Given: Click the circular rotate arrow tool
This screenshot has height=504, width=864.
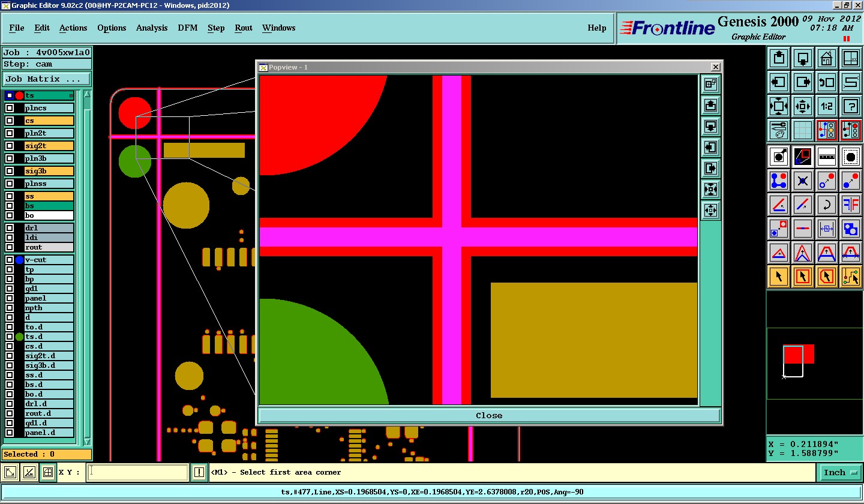Looking at the screenshot, I should [826, 204].
